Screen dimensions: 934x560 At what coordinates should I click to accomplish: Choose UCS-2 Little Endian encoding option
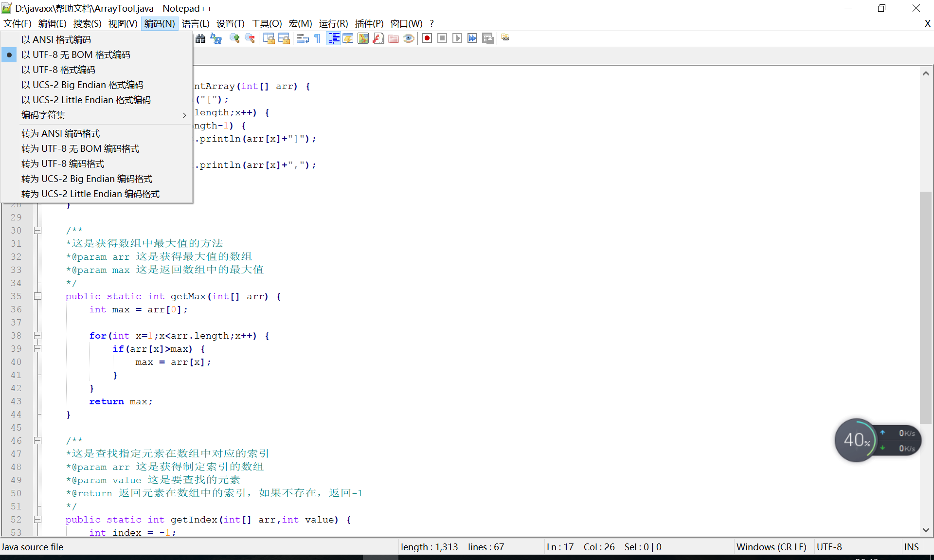click(x=97, y=100)
